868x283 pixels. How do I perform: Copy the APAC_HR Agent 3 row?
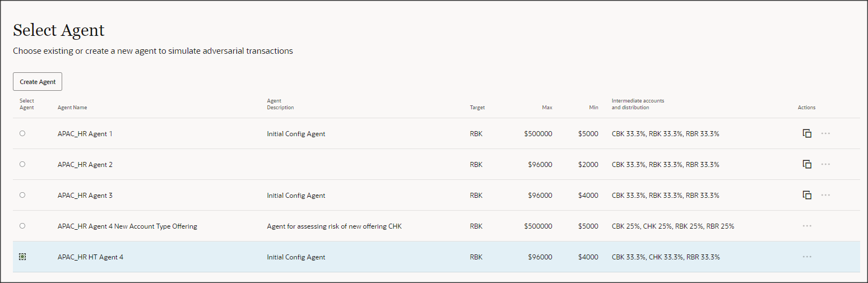[807, 195]
